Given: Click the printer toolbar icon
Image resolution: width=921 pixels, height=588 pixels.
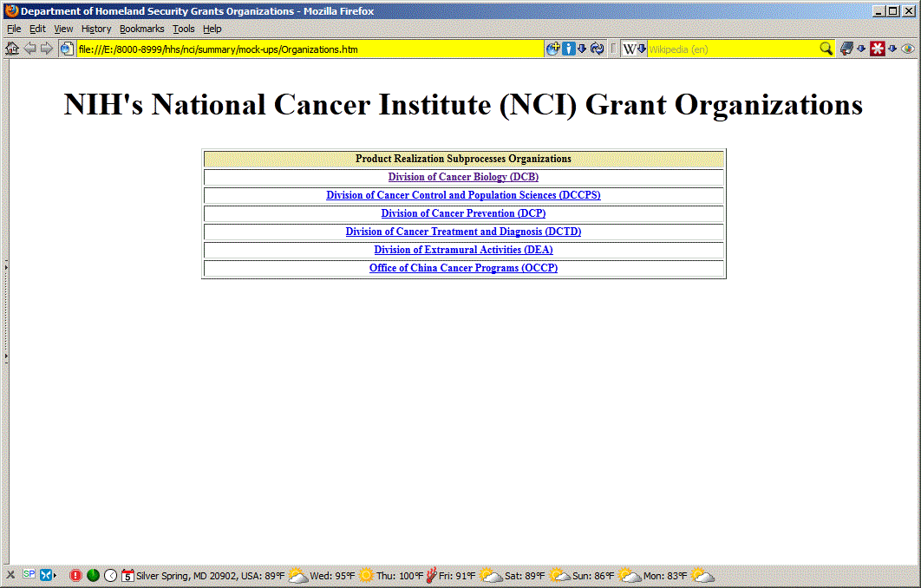Looking at the screenshot, I should point(846,49).
